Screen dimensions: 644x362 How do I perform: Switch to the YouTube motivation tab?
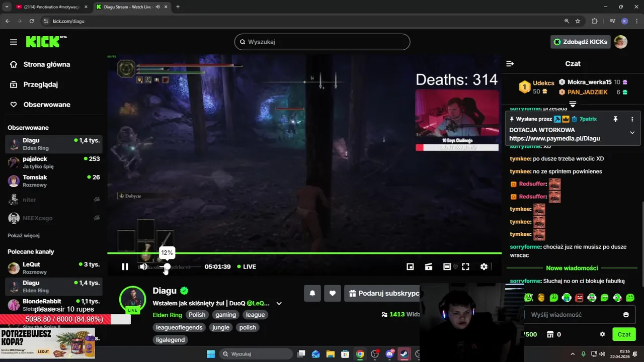pos(51,7)
